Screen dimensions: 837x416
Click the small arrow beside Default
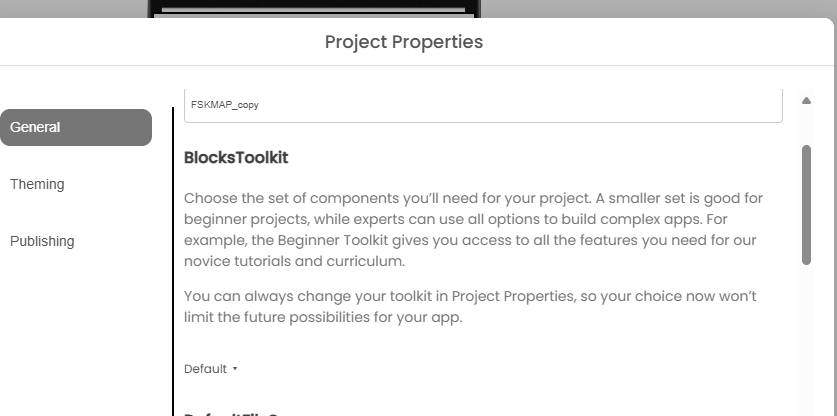235,369
